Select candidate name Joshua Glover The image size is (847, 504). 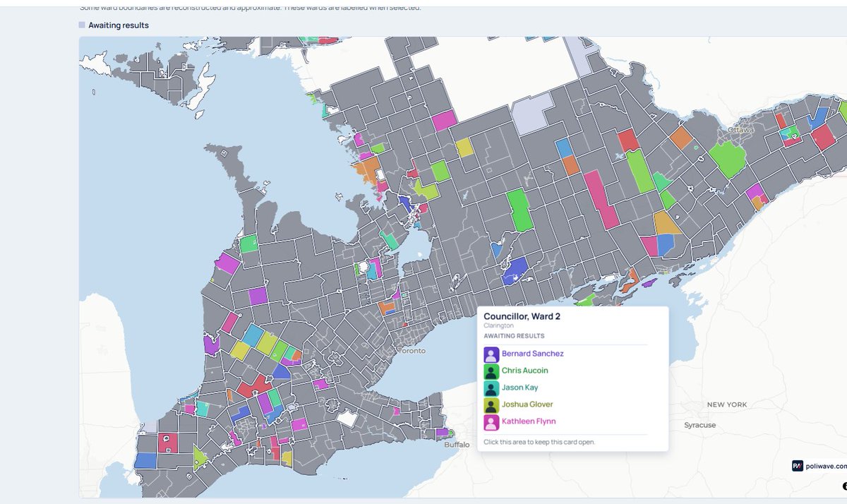(x=527, y=404)
